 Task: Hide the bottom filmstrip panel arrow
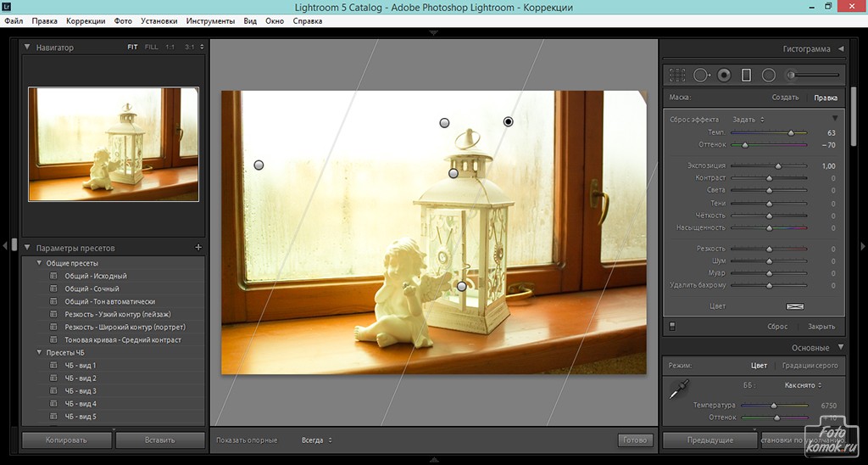(x=434, y=459)
